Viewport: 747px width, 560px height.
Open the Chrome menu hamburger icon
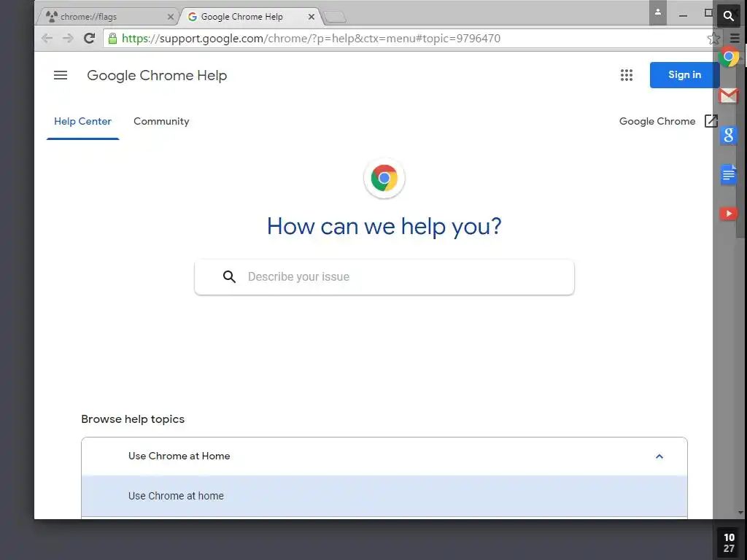735,39
